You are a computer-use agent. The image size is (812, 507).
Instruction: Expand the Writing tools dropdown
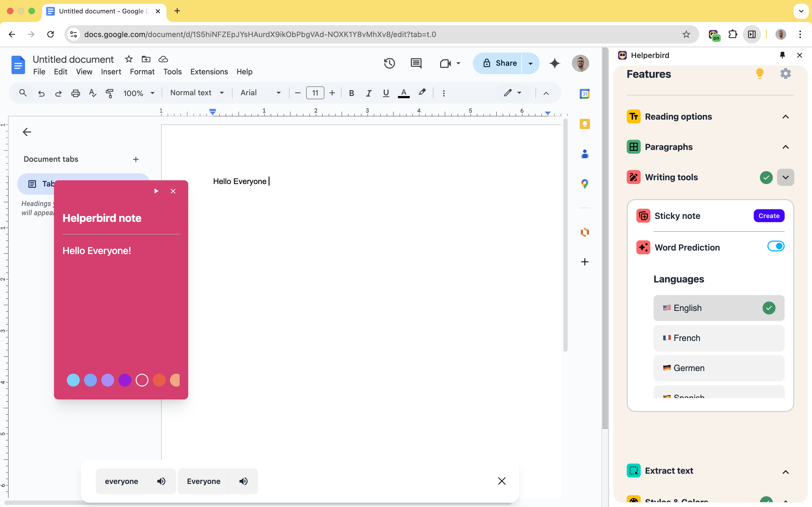click(x=786, y=177)
